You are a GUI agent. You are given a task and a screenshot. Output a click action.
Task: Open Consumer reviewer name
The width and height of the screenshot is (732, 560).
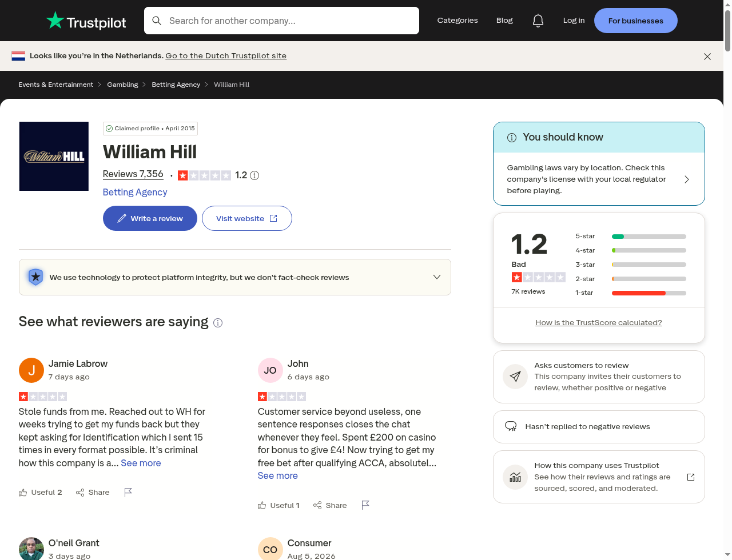[309, 543]
